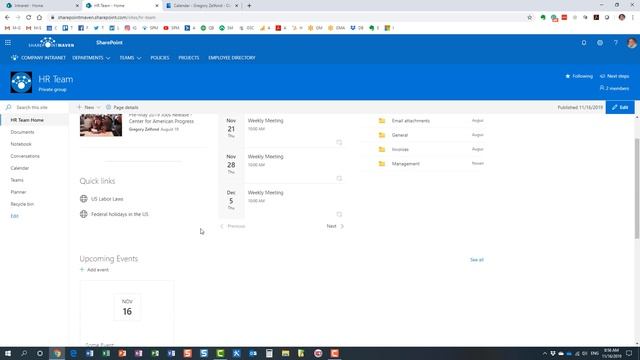
Task: Open See all events link
Action: point(477,260)
